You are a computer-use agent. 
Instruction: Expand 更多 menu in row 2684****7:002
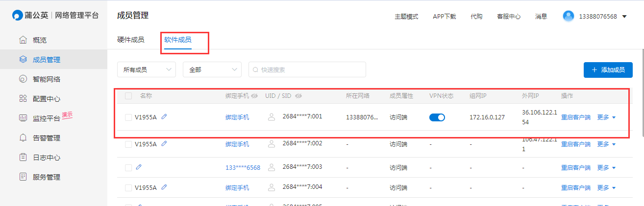(606, 144)
